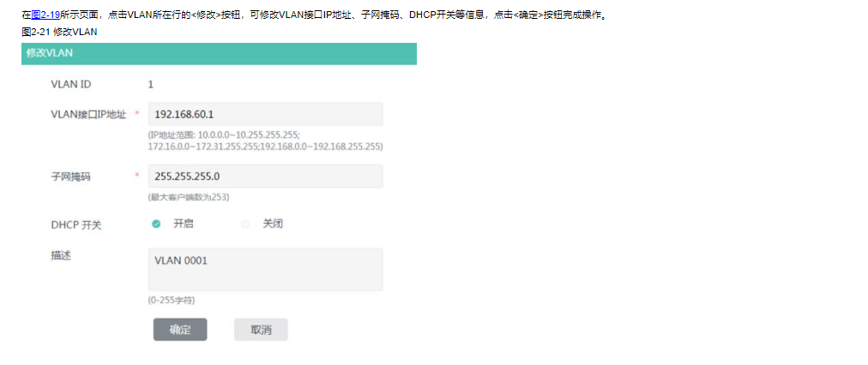The height and width of the screenshot is (365, 868).
Task: Click the (0-255字符) hint below description
Action: (x=172, y=300)
